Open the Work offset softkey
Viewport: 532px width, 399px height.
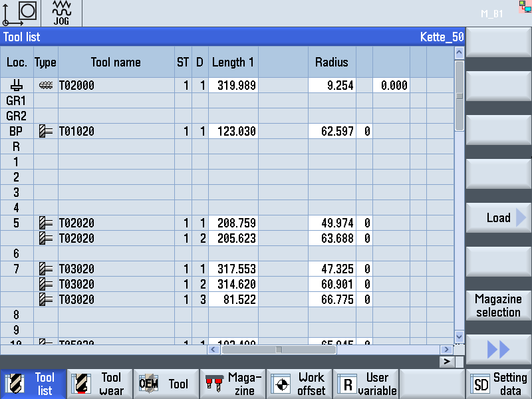coord(299,384)
